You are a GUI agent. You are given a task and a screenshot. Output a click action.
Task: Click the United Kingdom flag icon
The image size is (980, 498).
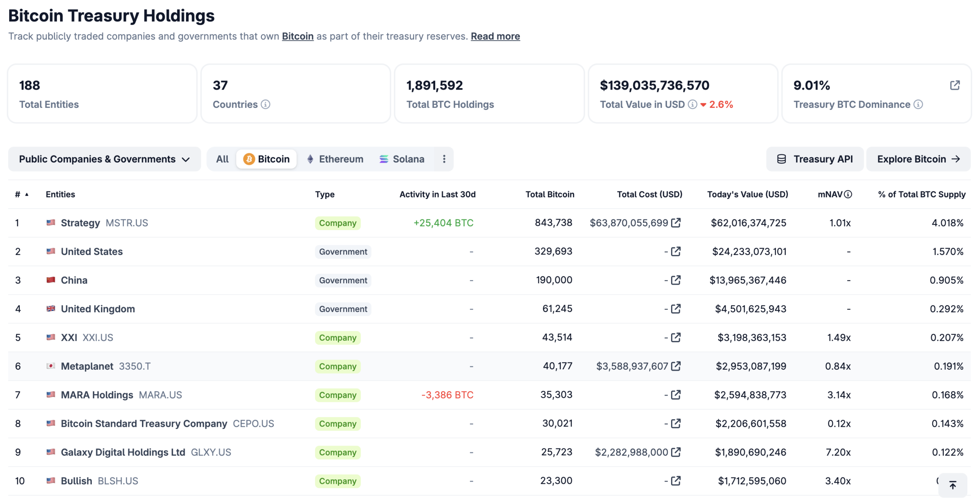pos(51,309)
